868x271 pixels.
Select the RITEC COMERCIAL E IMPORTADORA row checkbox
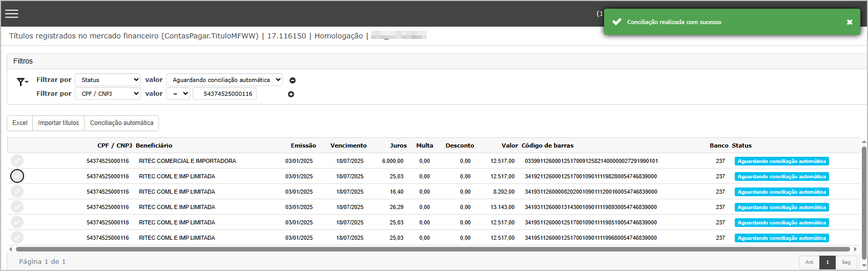pos(17,161)
